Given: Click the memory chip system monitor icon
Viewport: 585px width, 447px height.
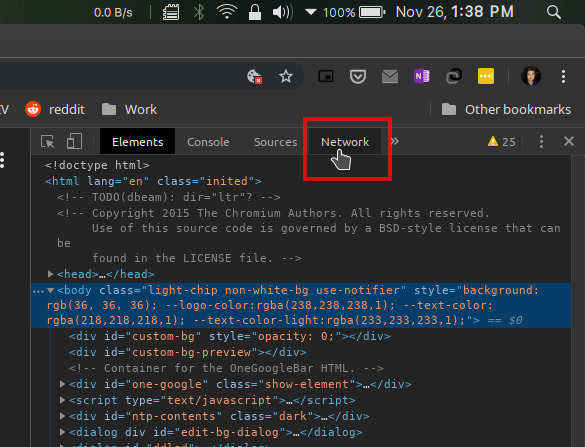Looking at the screenshot, I should pyautogui.click(x=171, y=12).
